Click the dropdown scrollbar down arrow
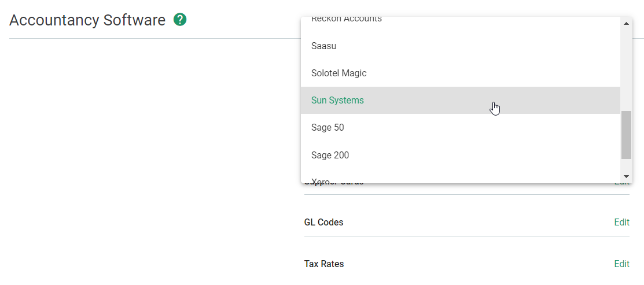The height and width of the screenshot is (285, 644). [625, 176]
